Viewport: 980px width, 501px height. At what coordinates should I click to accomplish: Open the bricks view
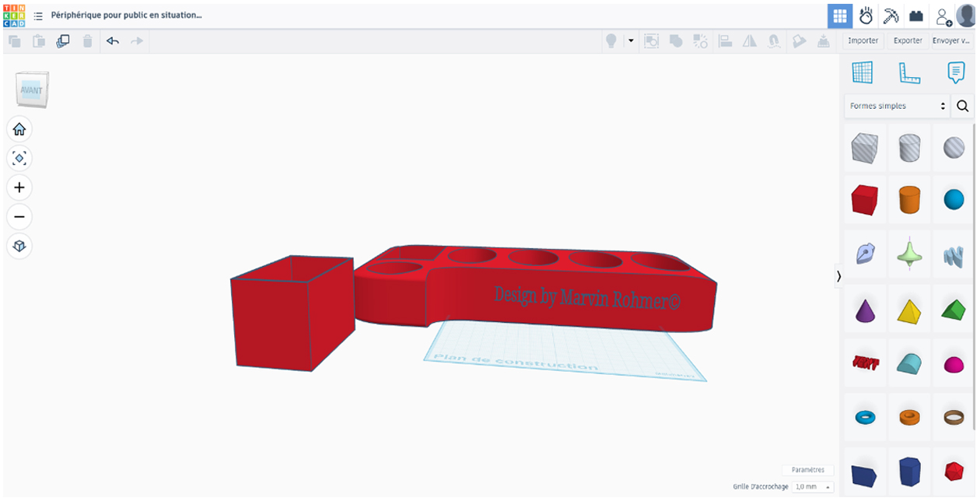click(916, 16)
